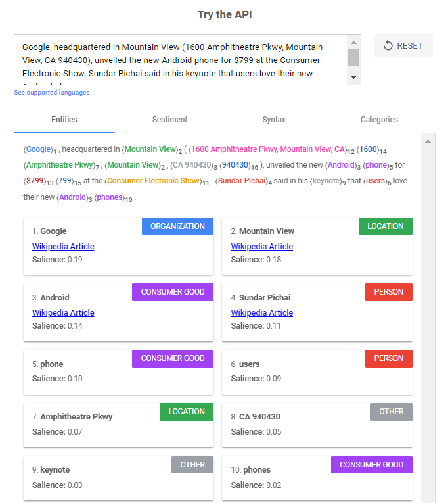Open See supported languages link
Viewport: 448px width, 503px height.
click(x=52, y=93)
